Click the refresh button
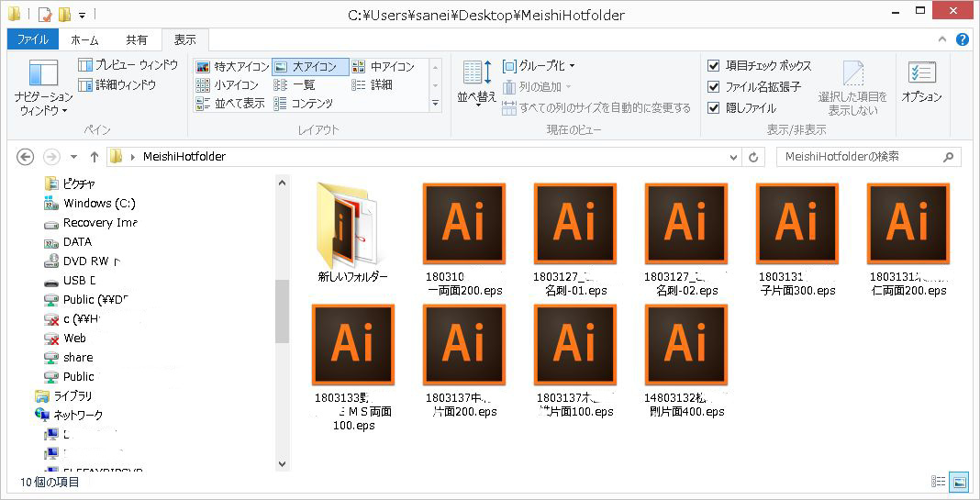The image size is (980, 500). point(753,157)
